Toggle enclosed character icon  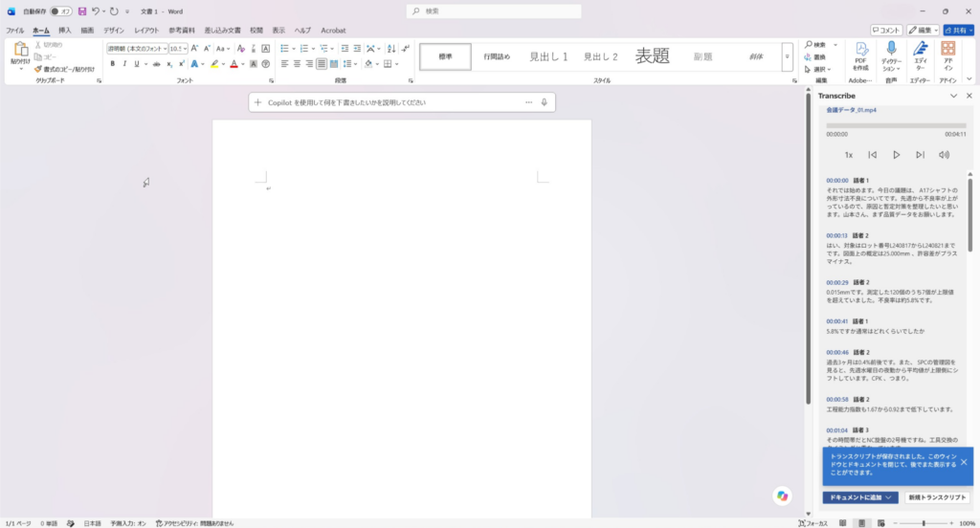(266, 64)
